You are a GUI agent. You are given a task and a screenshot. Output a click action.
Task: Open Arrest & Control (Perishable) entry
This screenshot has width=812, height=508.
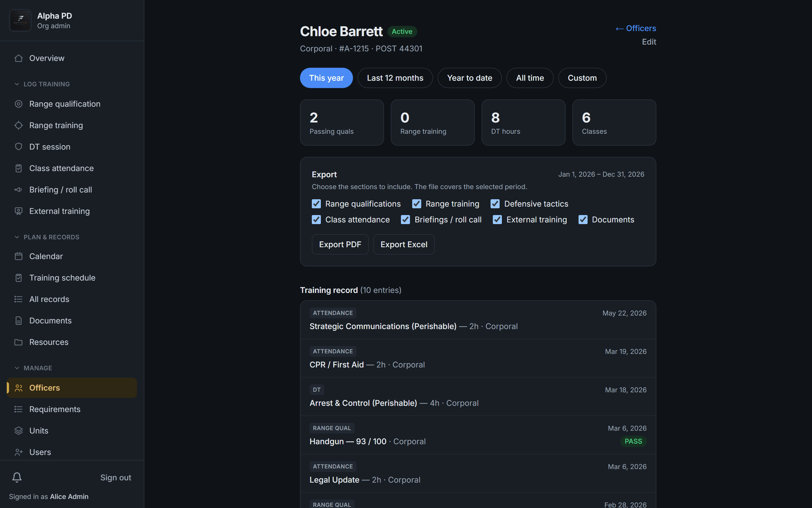(478, 397)
